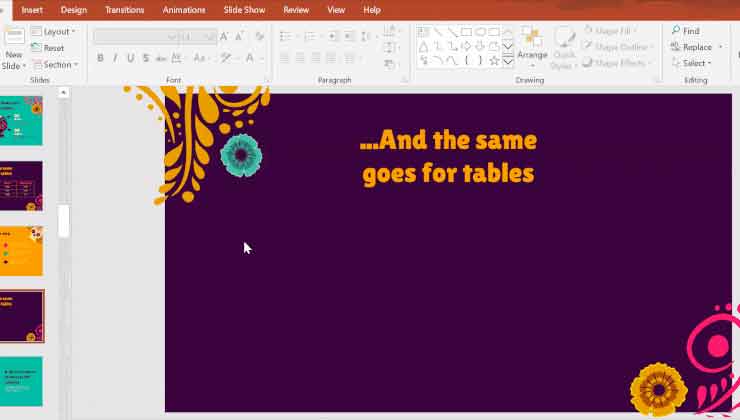Pick the rectangle shape from shapes gallery
The image size is (740, 420).
[x=466, y=32]
